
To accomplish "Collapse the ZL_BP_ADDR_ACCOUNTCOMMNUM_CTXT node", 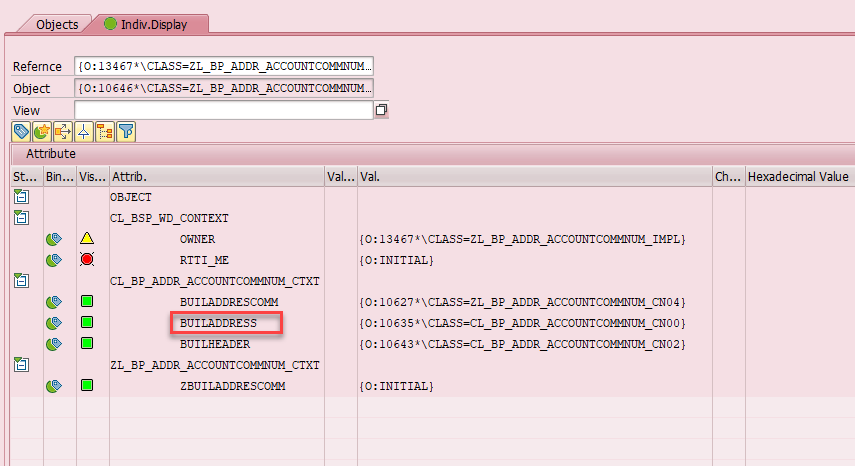I will [21, 365].
